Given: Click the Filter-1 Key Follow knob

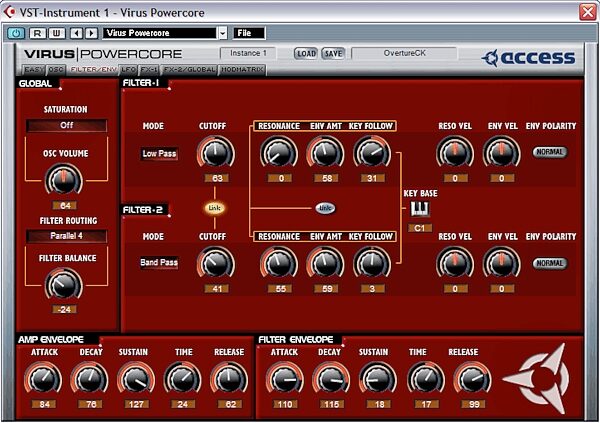Looking at the screenshot, I should click(372, 153).
